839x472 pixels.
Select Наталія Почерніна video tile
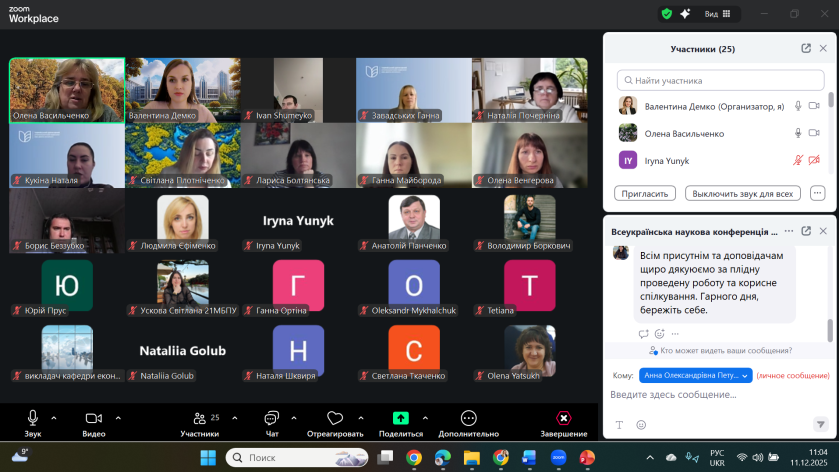[x=530, y=90]
